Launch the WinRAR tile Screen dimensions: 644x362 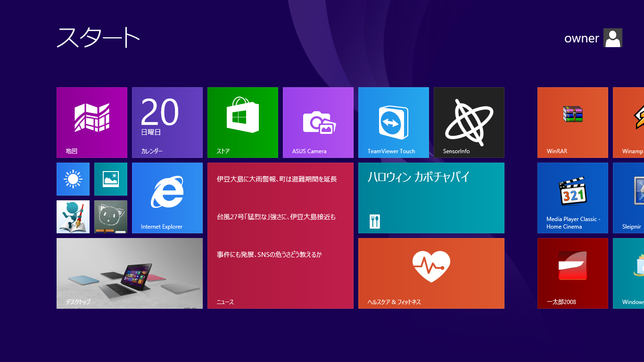(573, 123)
